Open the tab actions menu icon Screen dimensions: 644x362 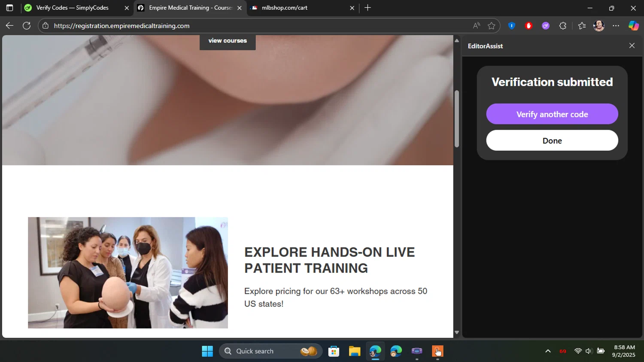[x=9, y=8]
